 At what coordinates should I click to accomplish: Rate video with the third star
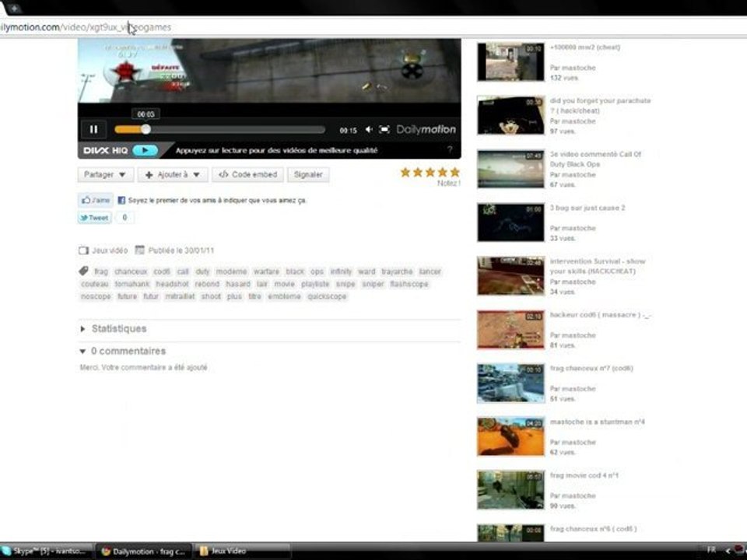click(430, 172)
